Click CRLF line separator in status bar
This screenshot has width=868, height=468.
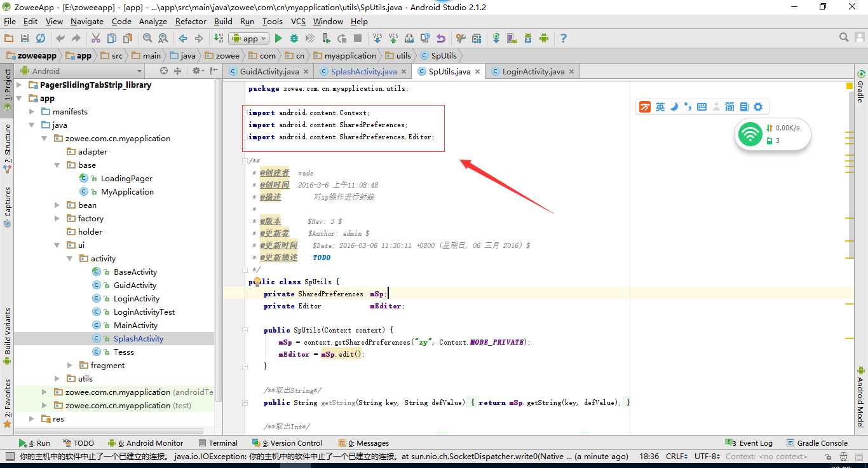677,456
